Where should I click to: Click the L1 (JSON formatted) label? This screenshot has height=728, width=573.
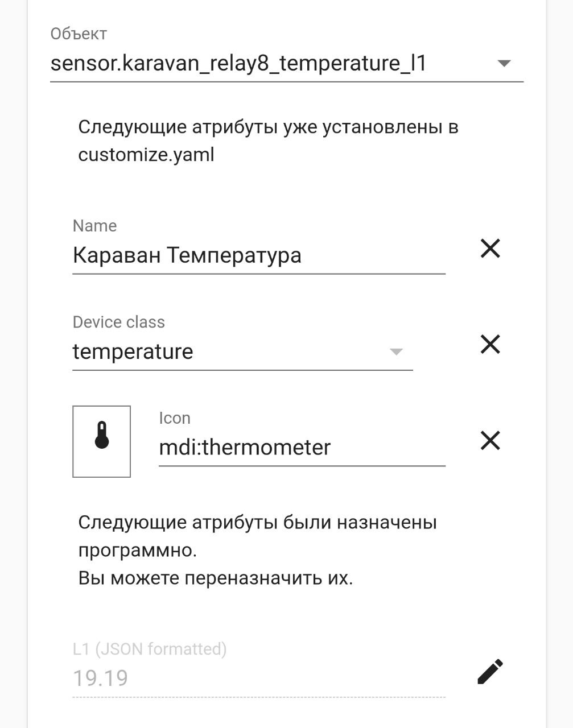(x=150, y=649)
